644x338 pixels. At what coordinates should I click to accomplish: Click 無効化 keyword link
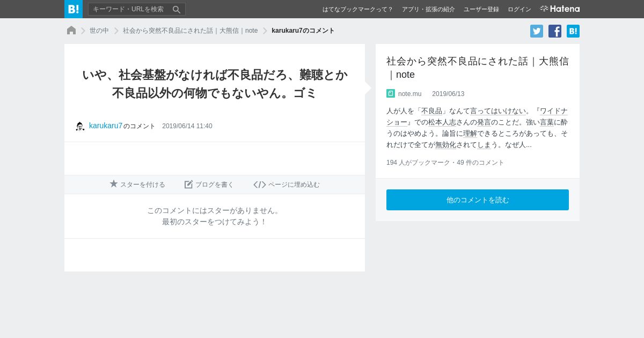click(x=445, y=145)
